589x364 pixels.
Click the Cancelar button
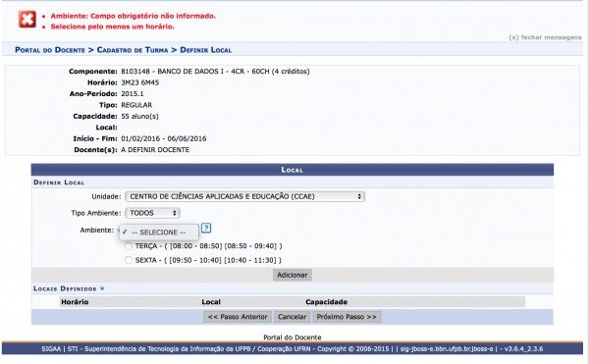point(292,317)
